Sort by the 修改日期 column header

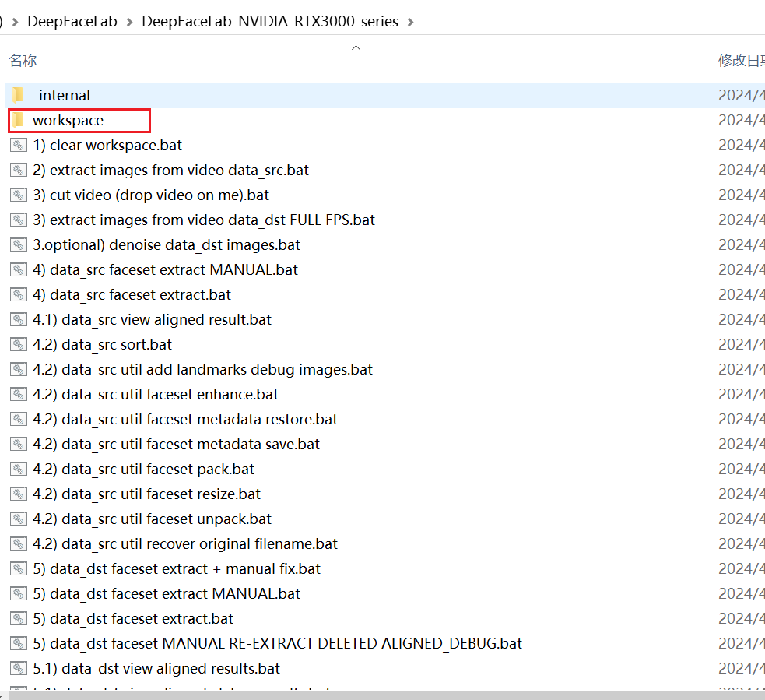[x=741, y=61]
